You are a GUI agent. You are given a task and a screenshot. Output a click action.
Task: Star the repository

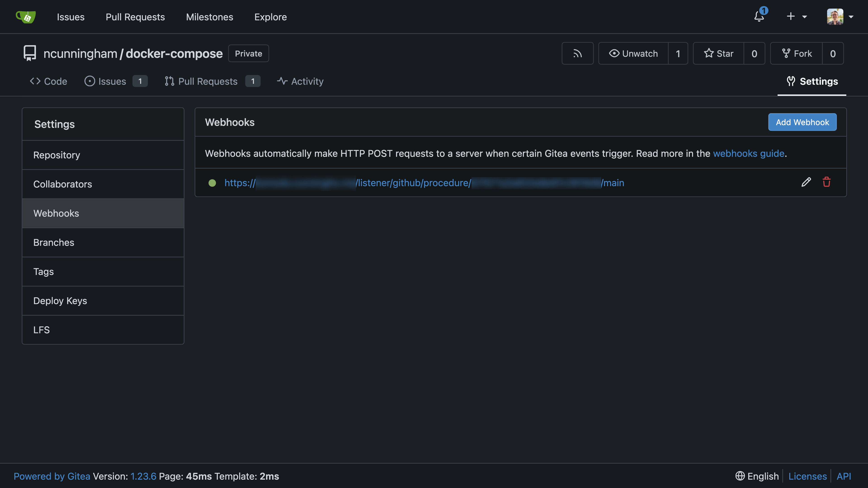718,53
